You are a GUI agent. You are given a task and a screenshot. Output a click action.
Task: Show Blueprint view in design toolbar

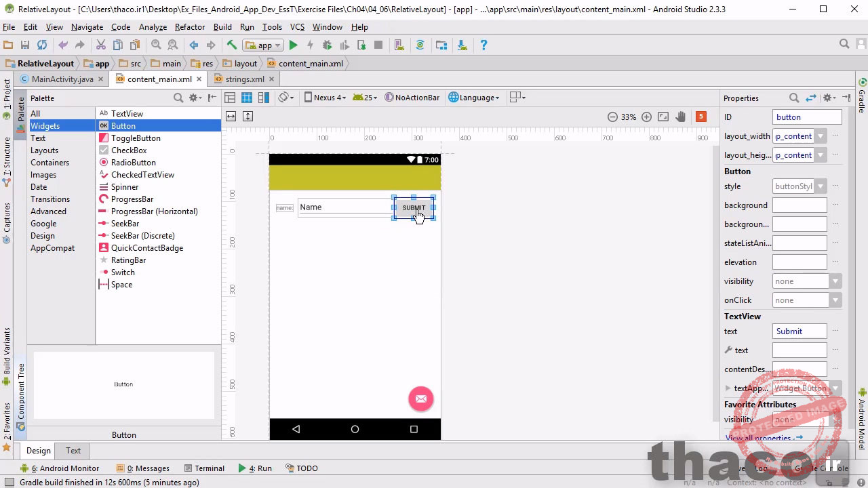click(x=247, y=98)
